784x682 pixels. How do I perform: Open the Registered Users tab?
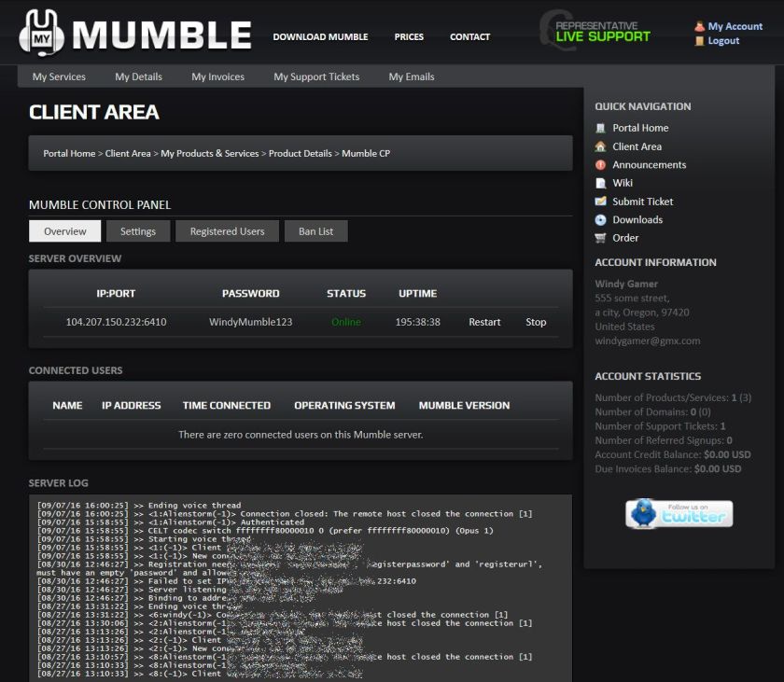coord(227,231)
